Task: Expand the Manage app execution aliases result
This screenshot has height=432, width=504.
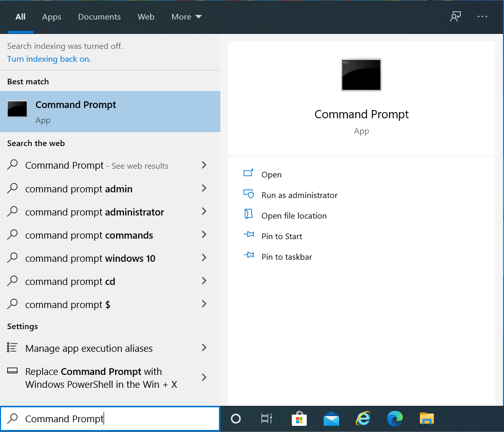Action: point(204,348)
